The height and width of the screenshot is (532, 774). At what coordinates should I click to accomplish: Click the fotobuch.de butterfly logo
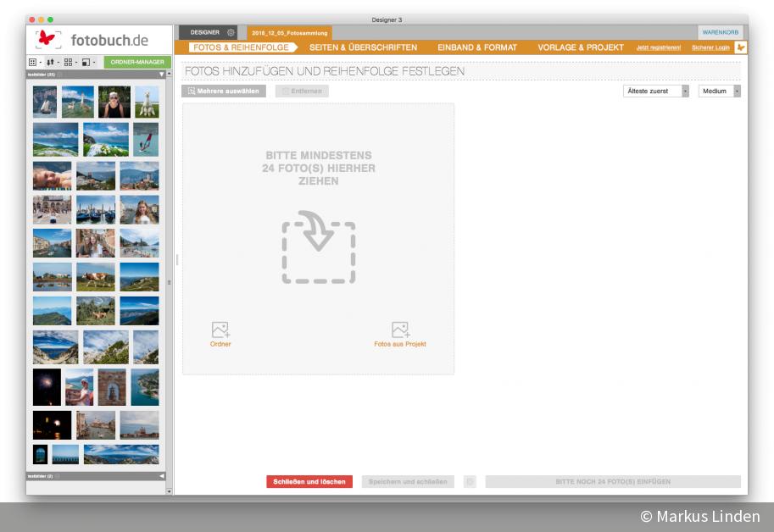pyautogui.click(x=49, y=40)
